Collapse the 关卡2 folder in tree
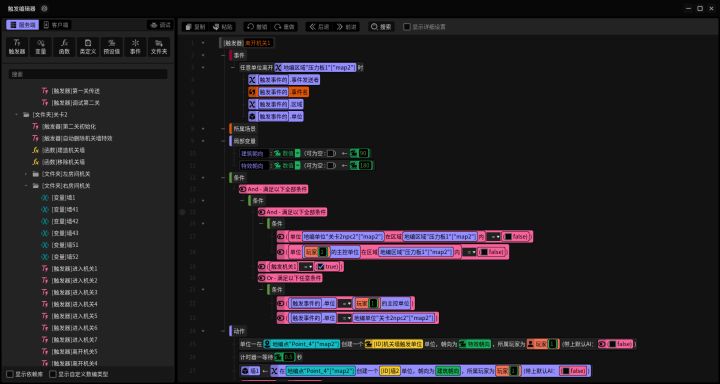Viewport: 720px width, 384px height. (x=17, y=114)
